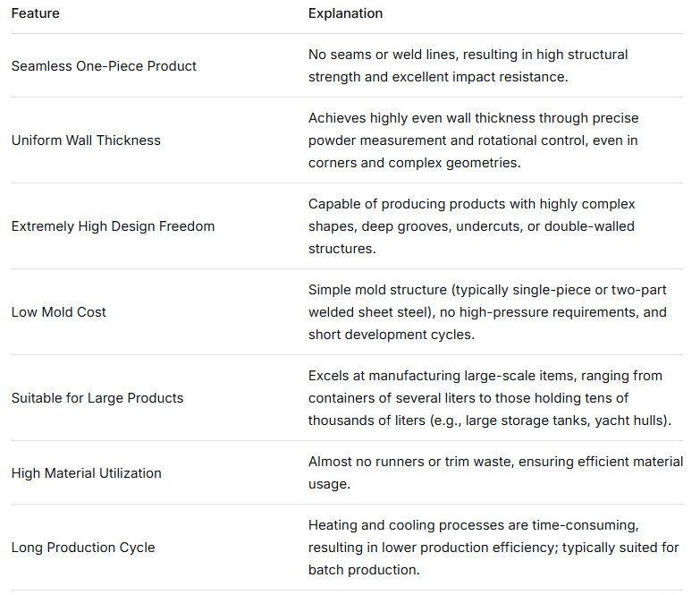Click the Feature column header

click(x=36, y=13)
